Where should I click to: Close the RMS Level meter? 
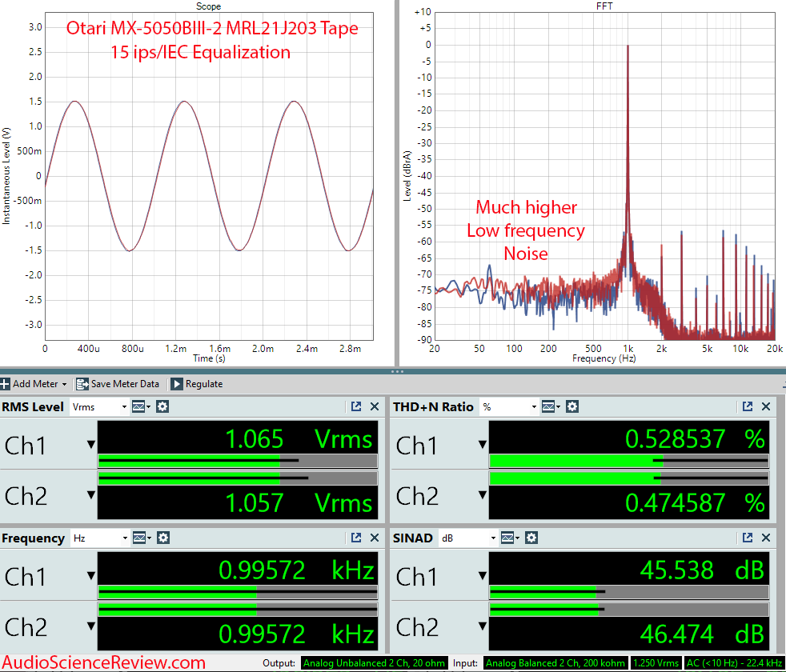click(x=375, y=406)
